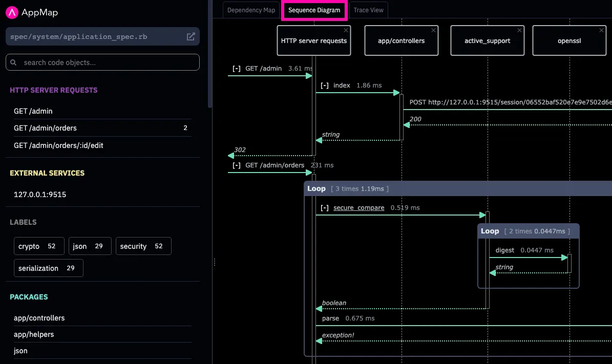The image size is (612, 364).
Task: Click the EXTERNAL SERVICES heading
Action: [47, 173]
